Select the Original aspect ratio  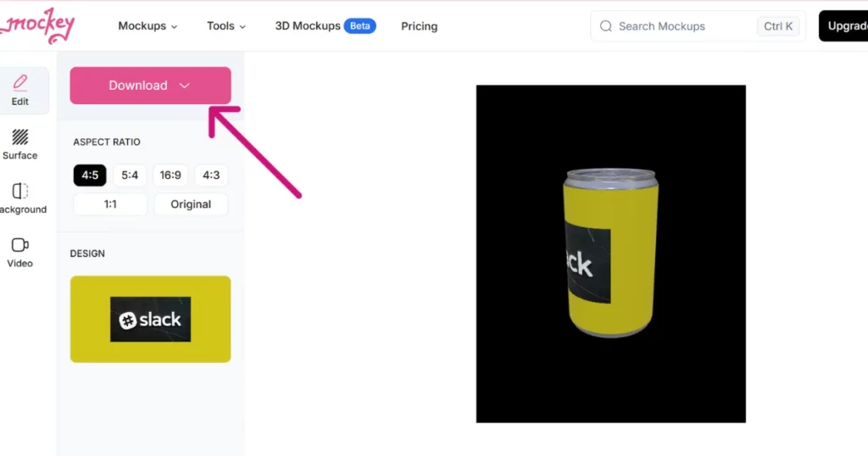[191, 204]
